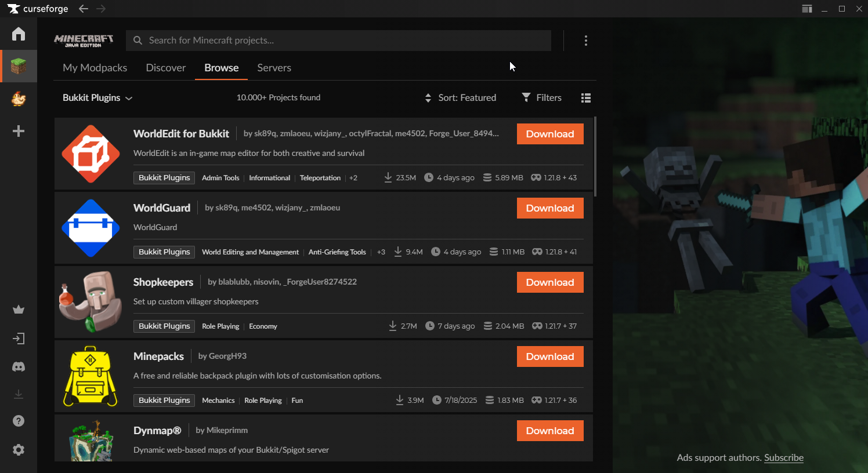Click the 10.000+ Projects found text

point(279,98)
